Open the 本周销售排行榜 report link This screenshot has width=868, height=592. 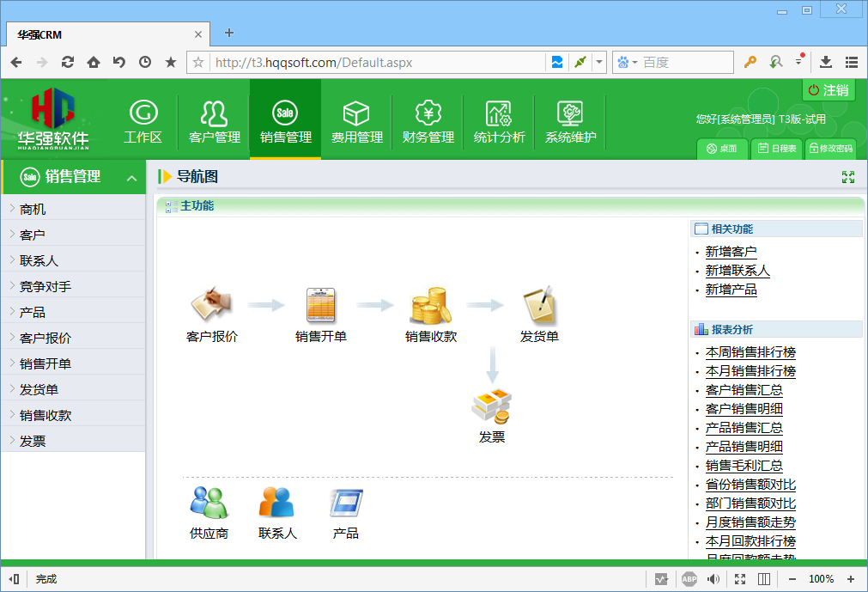pyautogui.click(x=750, y=352)
